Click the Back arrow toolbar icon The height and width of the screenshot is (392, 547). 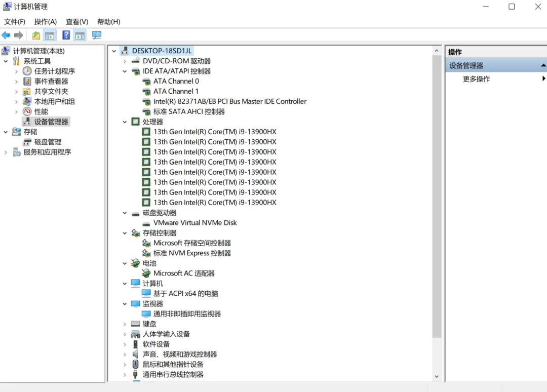[x=6, y=35]
